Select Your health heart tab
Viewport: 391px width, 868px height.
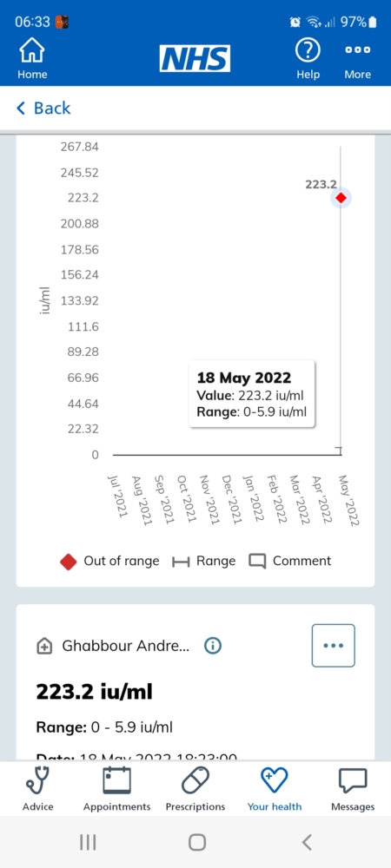click(275, 780)
